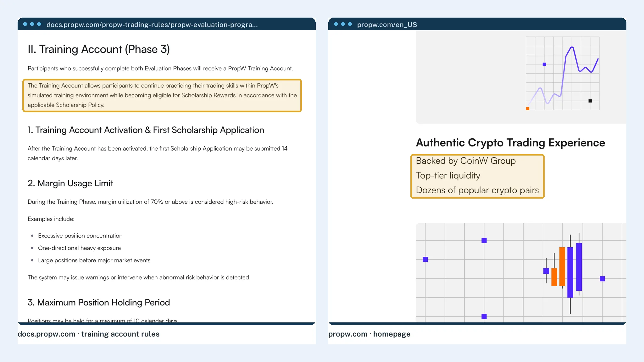Image resolution: width=644 pixels, height=362 pixels.
Task: Click the 'Backed by CoinW Group' line
Action: 466,161
